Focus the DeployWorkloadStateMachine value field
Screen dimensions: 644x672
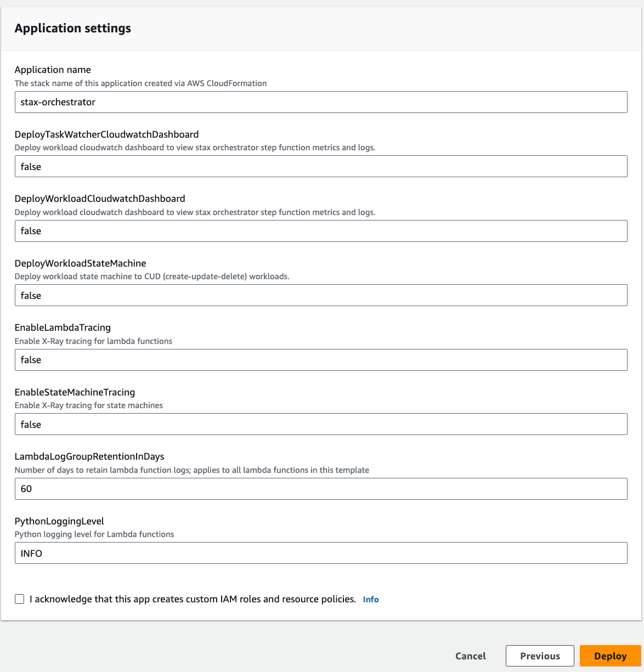coord(321,295)
